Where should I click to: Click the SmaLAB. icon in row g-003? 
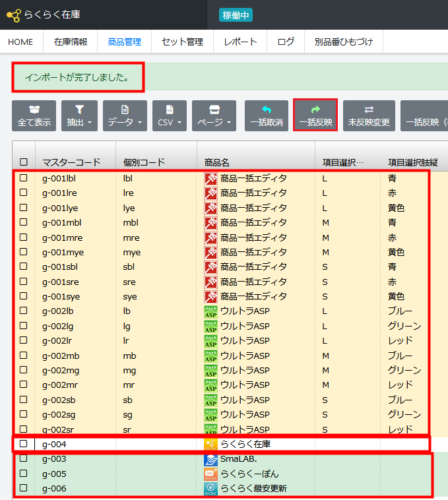click(x=211, y=459)
